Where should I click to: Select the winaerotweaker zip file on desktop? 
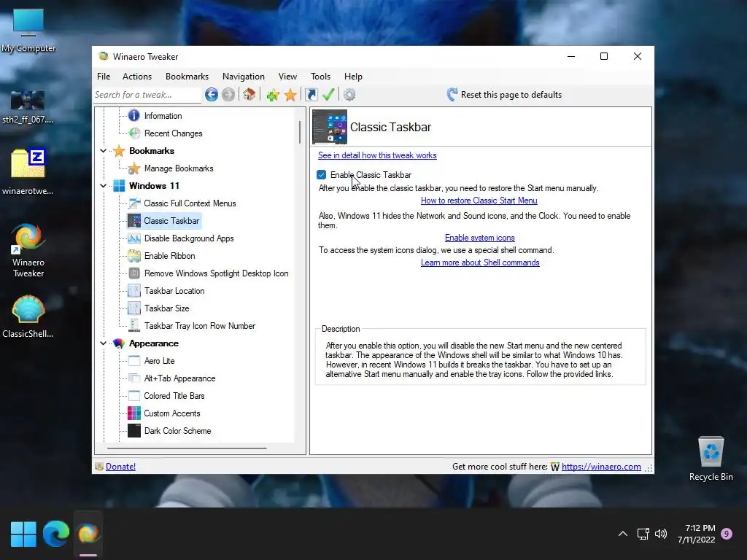pos(28,172)
